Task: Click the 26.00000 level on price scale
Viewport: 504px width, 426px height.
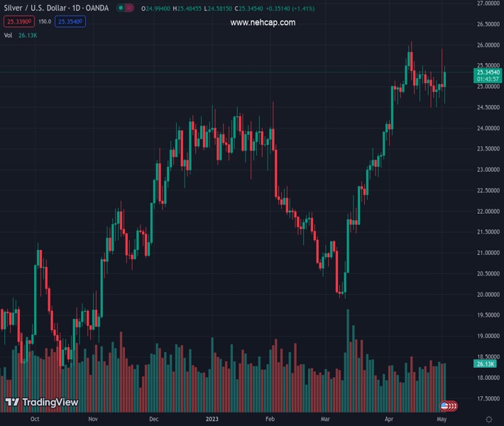Action: (x=488, y=45)
